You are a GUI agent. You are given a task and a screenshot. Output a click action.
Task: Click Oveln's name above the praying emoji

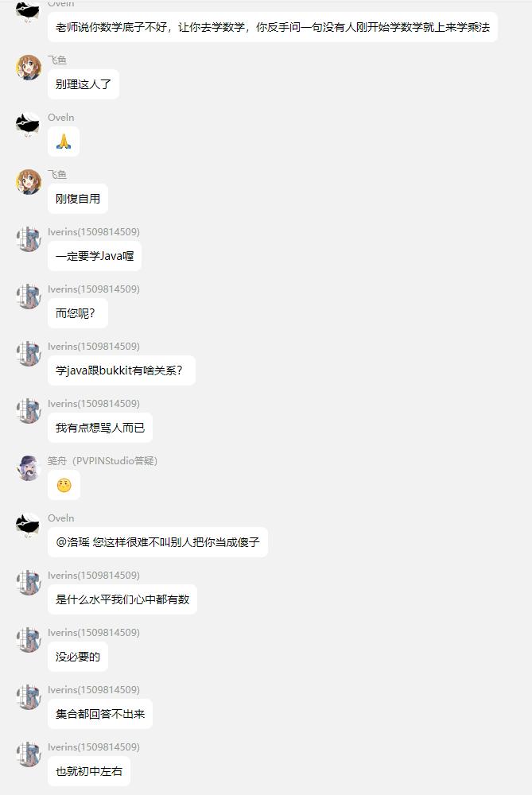coord(61,118)
